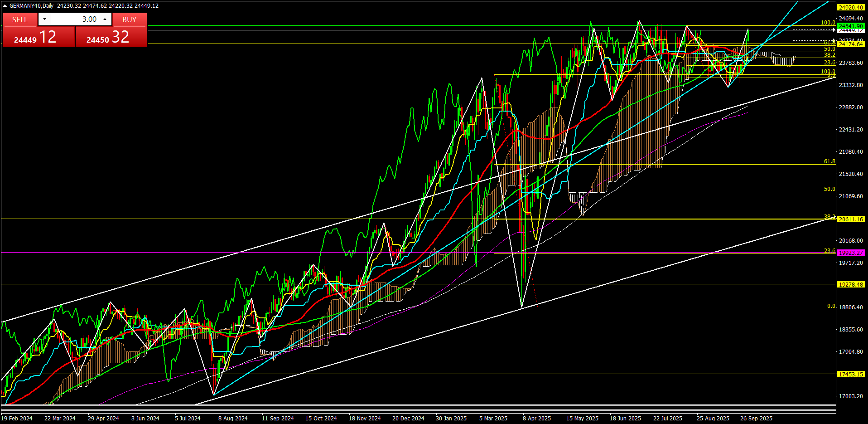Select the yellow 19278.48 price level label
The image size is (868, 424).
pos(850,284)
